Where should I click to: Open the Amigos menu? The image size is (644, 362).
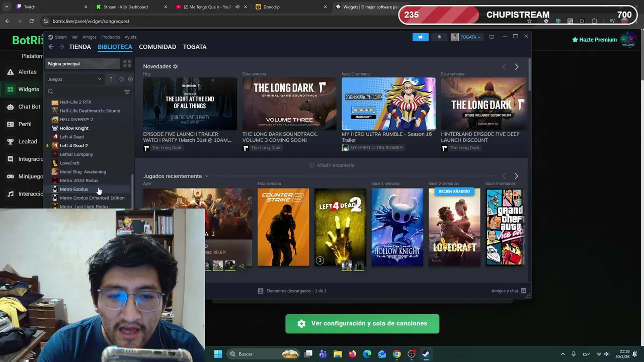89,37
